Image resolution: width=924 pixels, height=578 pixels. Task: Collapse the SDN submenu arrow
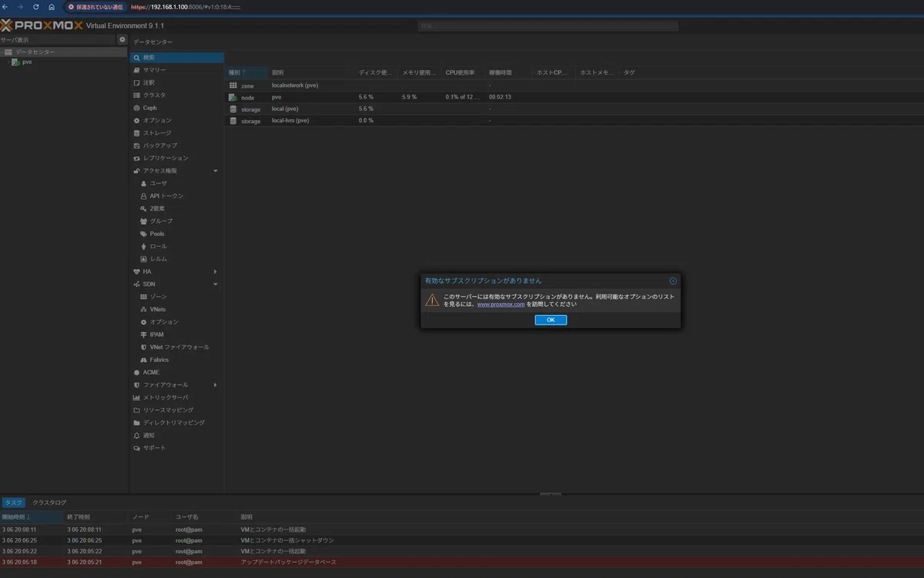[x=216, y=284]
